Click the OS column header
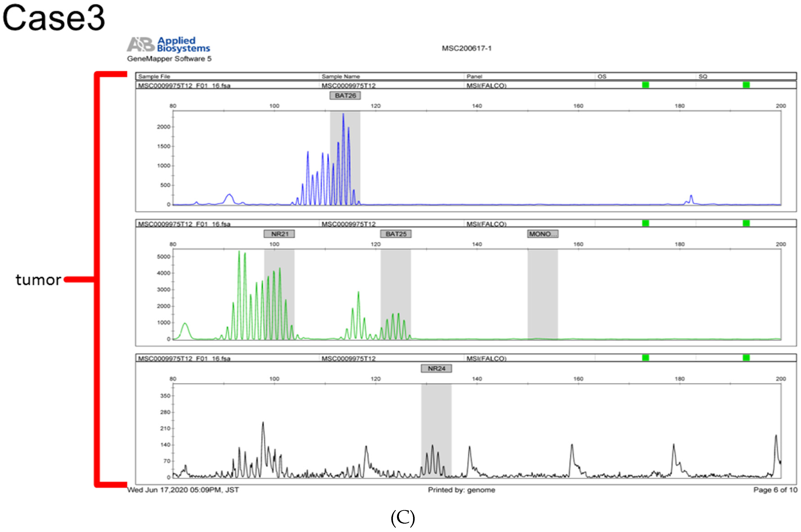 pyautogui.click(x=602, y=76)
